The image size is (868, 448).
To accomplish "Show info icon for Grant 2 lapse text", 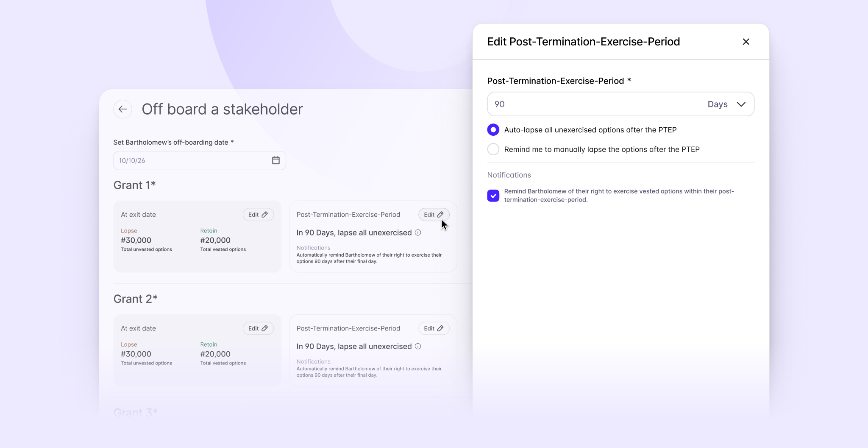I will [418, 346].
